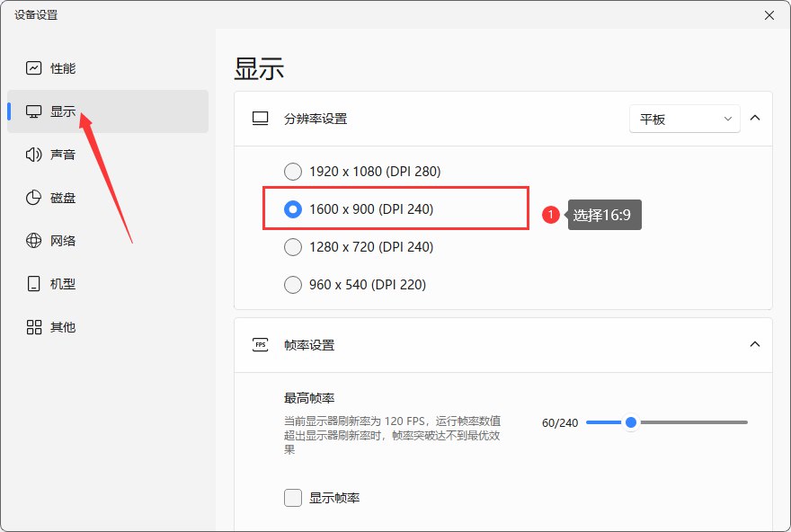Image resolution: width=791 pixels, height=532 pixels.
Task: Click the Sound (声音) speaker icon
Action: tap(34, 155)
